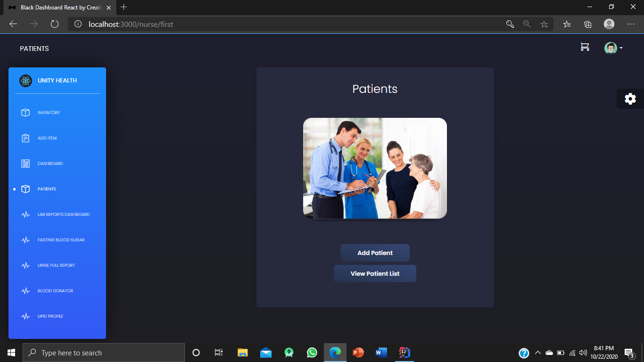Screen dimensions: 644x362
Task: Select the Blood Donator pulse icon
Action: (25, 291)
